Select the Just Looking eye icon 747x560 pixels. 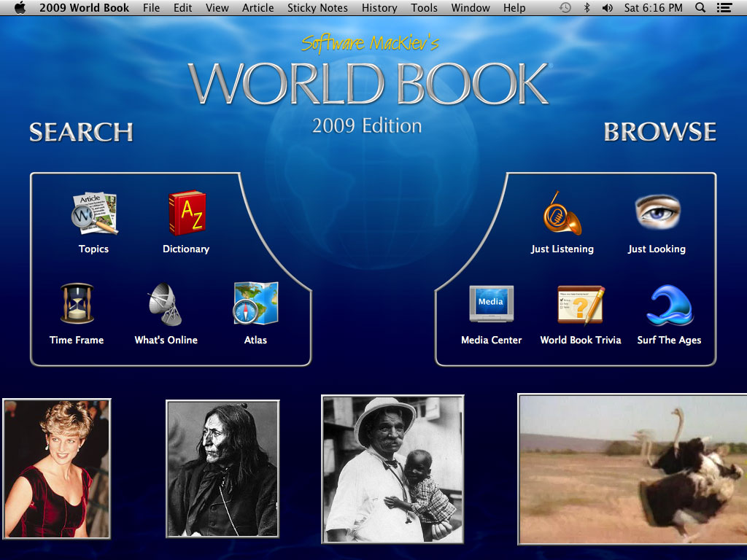pyautogui.click(x=657, y=212)
